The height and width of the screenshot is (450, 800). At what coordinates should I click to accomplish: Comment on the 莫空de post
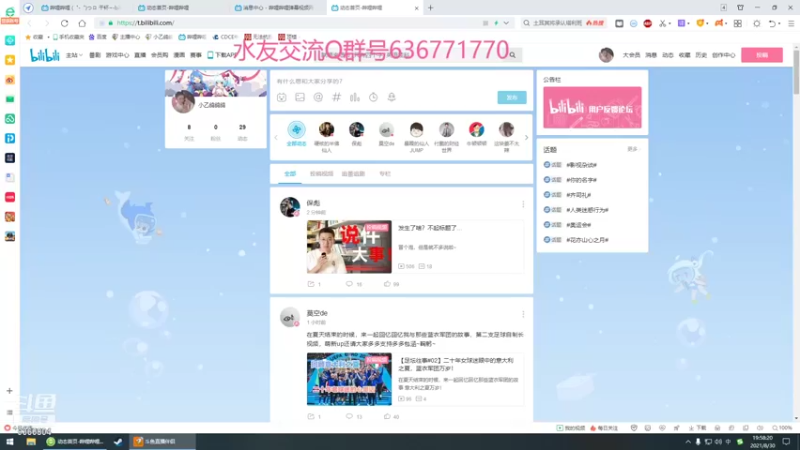[x=354, y=416]
